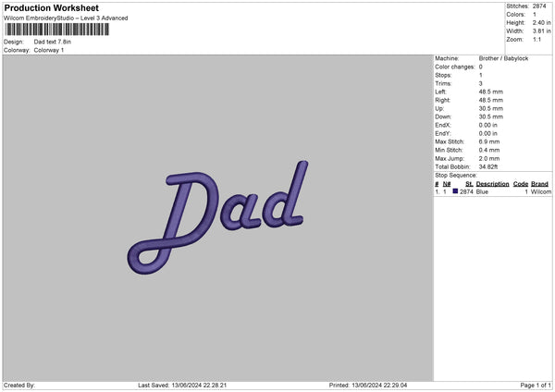Click the barcode under the studio name
This screenshot has height=392, width=555.
57,30
